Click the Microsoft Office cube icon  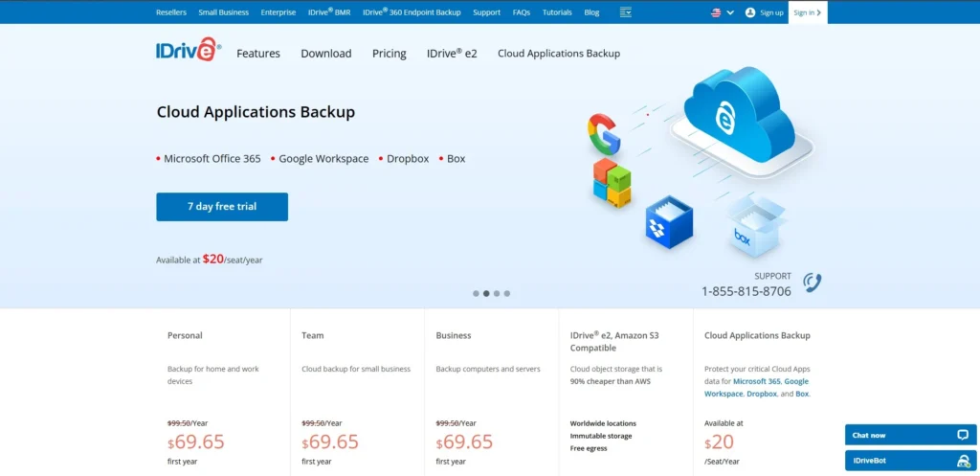click(612, 183)
